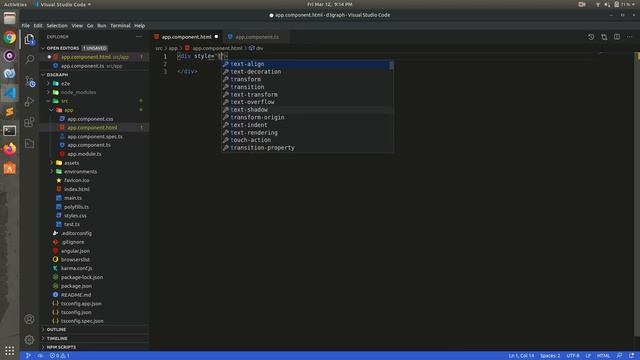Image resolution: width=640 pixels, height=360 pixels.
Task: Open Files manager from the dock
Action: tap(10, 18)
